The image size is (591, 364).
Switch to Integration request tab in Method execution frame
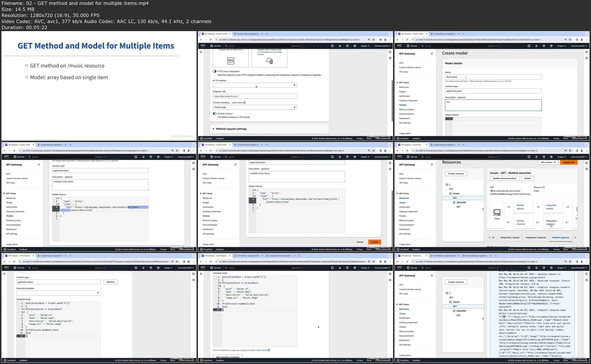[x=510, y=237]
